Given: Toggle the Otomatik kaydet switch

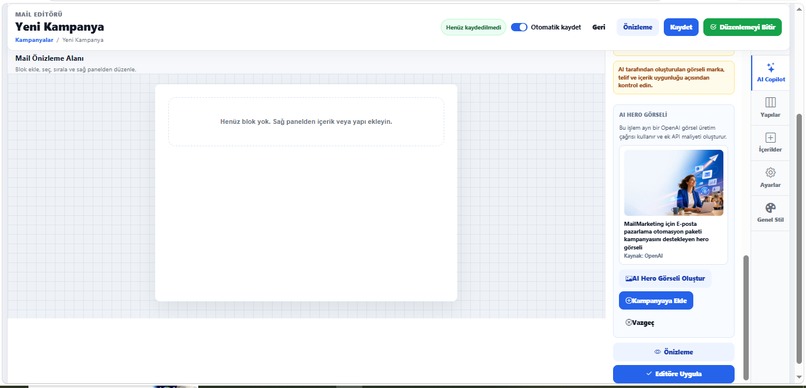Looking at the screenshot, I should tap(519, 27).
